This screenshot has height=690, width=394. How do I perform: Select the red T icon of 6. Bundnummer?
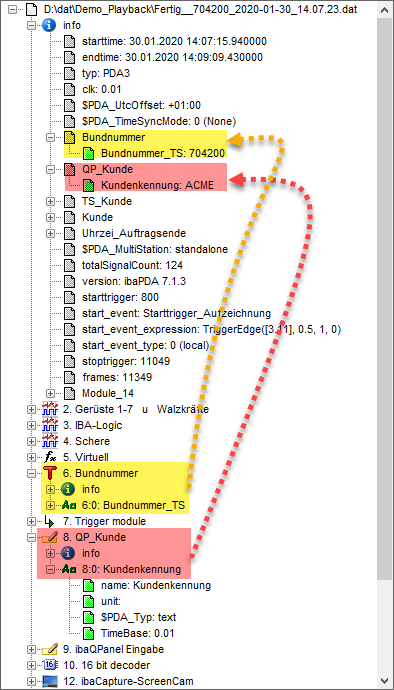pyautogui.click(x=51, y=473)
